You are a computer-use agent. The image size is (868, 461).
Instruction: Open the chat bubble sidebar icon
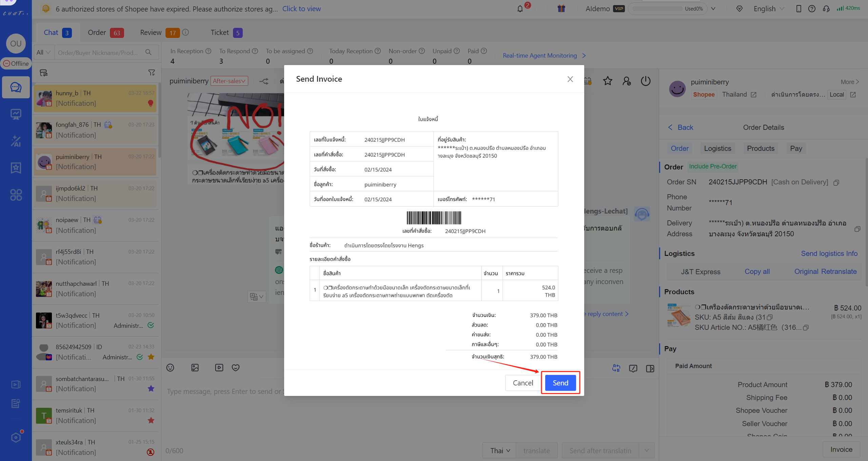(x=16, y=87)
